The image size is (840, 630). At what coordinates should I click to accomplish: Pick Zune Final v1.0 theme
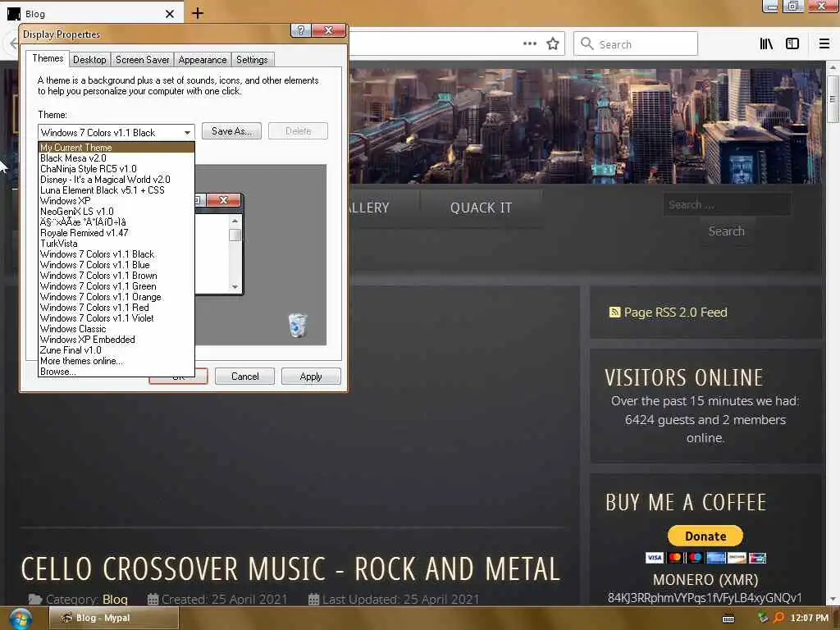(116, 350)
